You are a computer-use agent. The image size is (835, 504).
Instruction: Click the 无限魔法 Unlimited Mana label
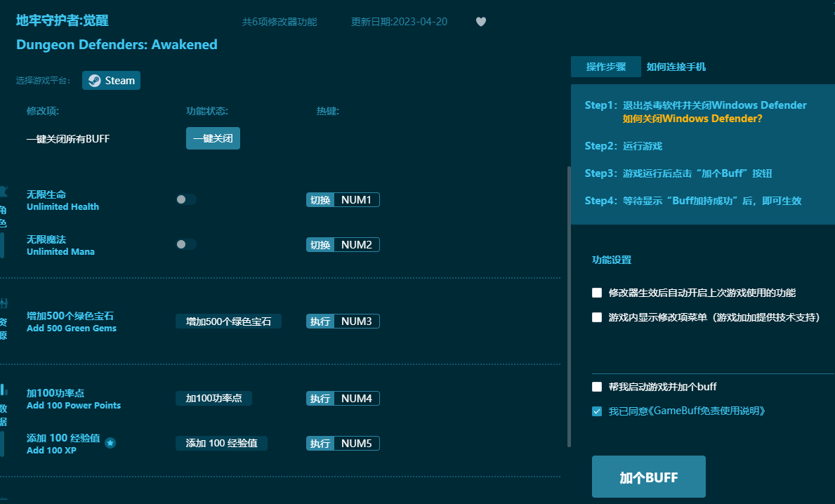click(60, 246)
